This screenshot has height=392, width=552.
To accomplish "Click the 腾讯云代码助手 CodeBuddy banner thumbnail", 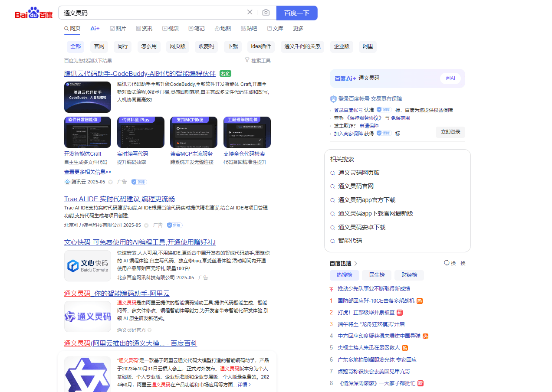I will coord(88,97).
